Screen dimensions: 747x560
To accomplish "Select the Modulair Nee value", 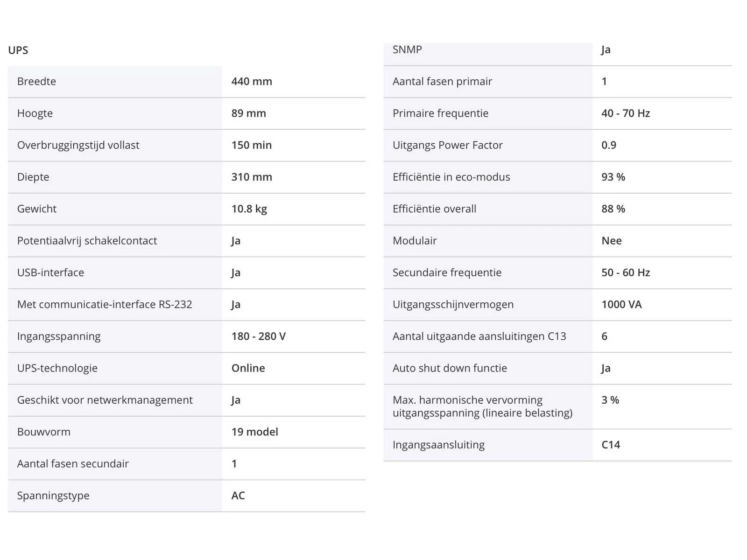I will point(612,241).
